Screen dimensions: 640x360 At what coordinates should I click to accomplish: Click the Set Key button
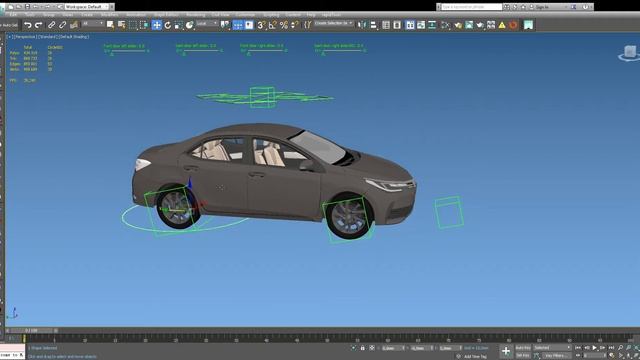523,356
